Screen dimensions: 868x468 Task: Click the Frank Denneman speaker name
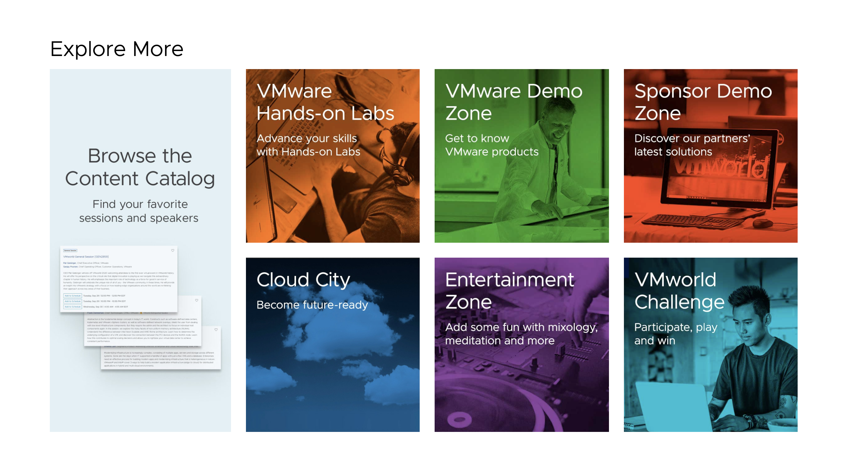pyautogui.click(x=96, y=313)
